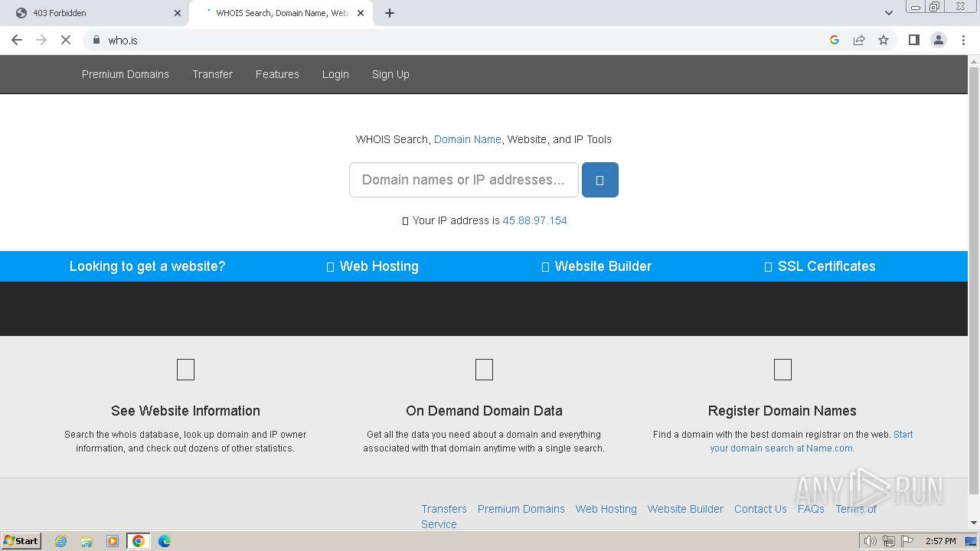Click the See Website Information icon
The height and width of the screenshot is (551, 980).
click(185, 370)
